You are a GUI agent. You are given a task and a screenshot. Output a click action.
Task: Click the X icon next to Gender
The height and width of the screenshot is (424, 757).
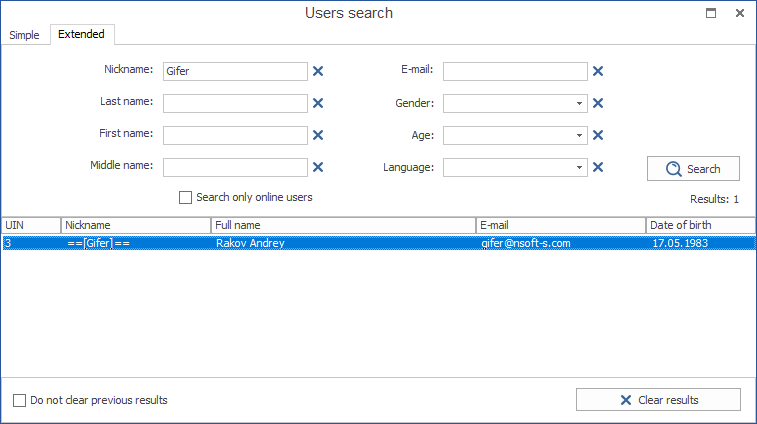(598, 103)
